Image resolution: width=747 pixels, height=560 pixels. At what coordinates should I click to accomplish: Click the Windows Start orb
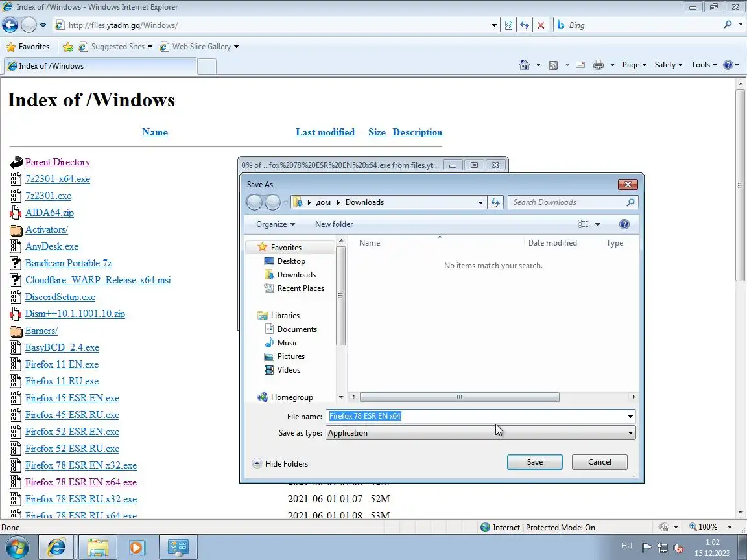[17, 548]
